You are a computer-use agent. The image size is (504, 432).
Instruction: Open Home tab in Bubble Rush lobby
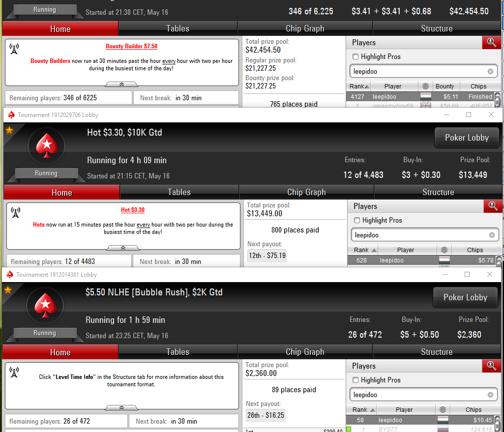tap(60, 352)
